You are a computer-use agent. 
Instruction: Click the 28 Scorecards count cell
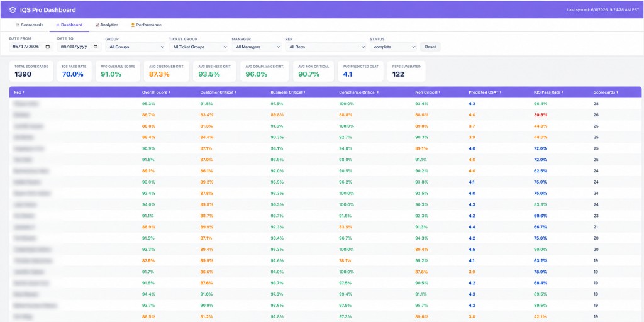coord(596,104)
